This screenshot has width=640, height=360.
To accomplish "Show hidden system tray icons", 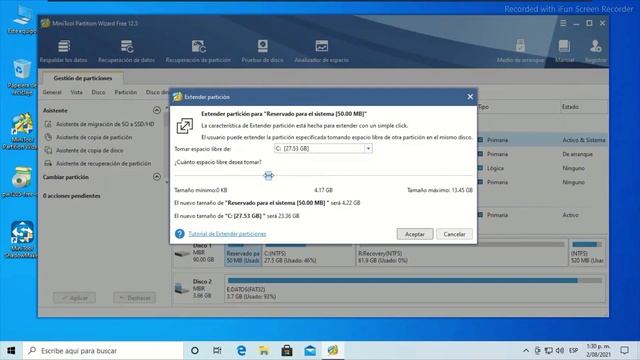I will click(526, 351).
